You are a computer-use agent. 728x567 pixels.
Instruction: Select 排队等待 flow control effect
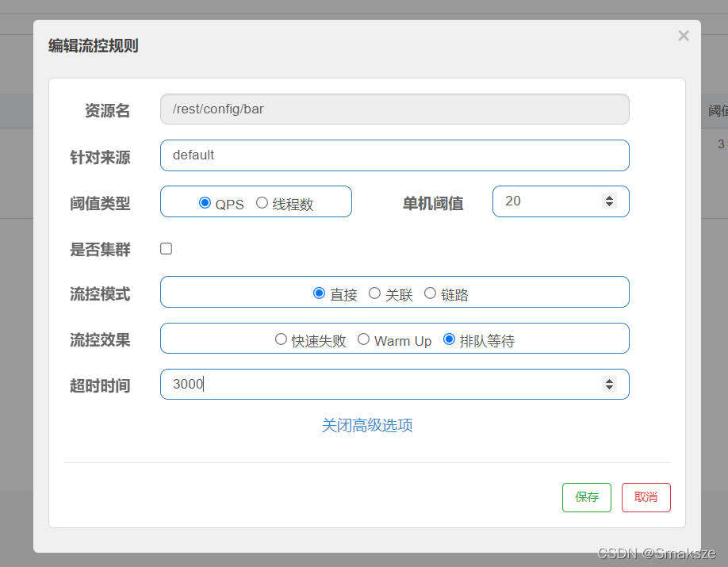tap(448, 339)
